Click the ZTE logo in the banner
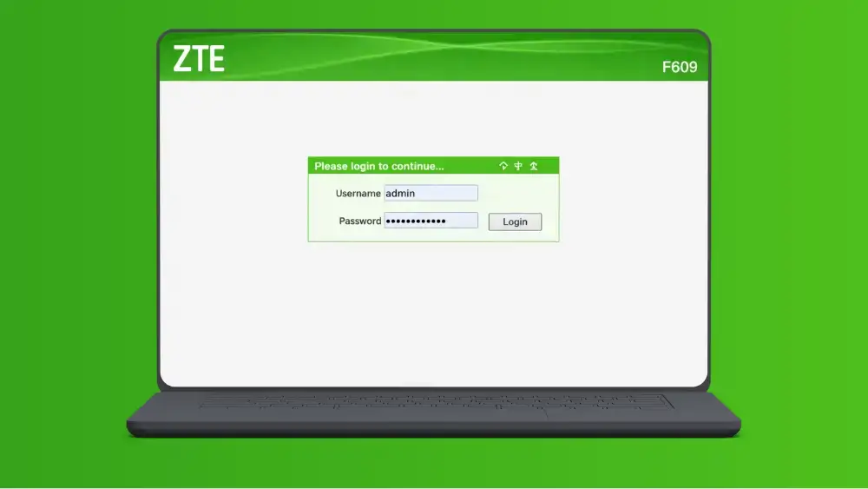The height and width of the screenshot is (489, 868). point(199,59)
